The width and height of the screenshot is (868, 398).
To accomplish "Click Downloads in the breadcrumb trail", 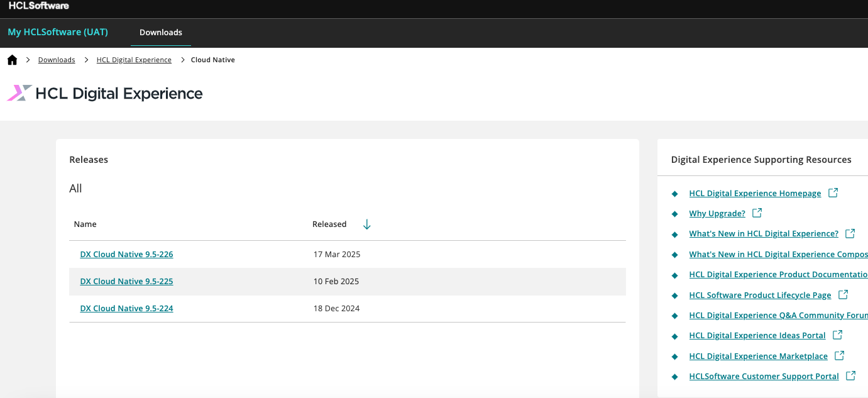I will click(x=57, y=59).
